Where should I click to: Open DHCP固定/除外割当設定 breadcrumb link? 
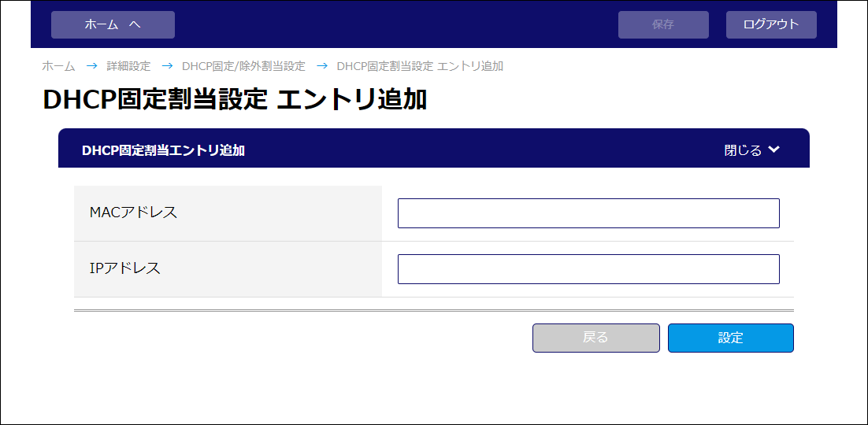pyautogui.click(x=243, y=66)
